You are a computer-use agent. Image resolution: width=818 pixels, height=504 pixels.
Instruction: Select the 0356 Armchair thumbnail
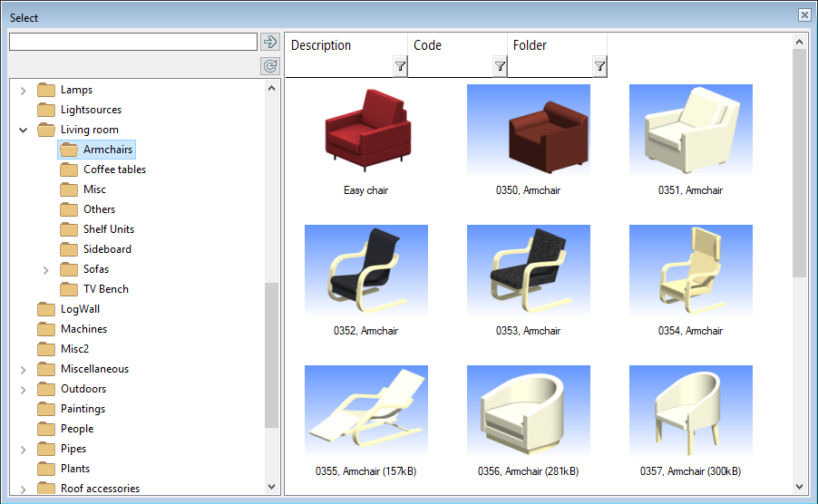point(528,409)
